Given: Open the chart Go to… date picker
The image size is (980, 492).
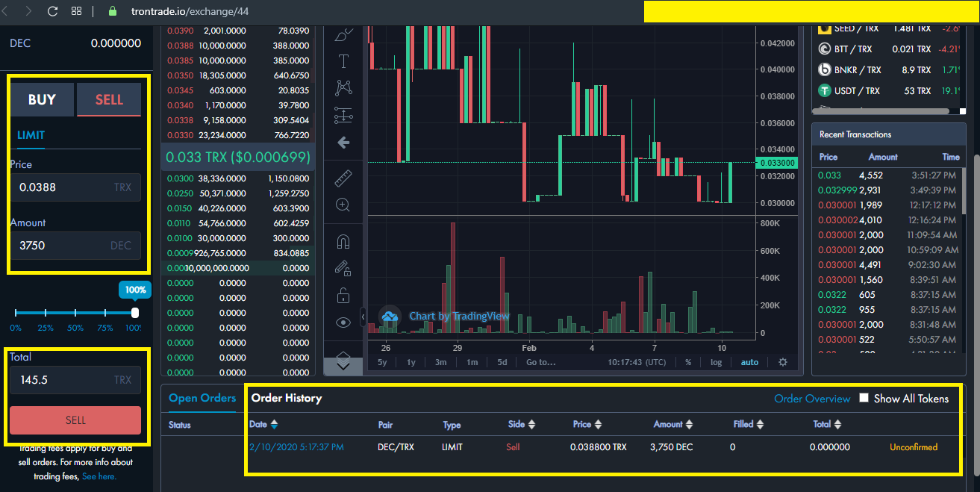Looking at the screenshot, I should coord(540,362).
